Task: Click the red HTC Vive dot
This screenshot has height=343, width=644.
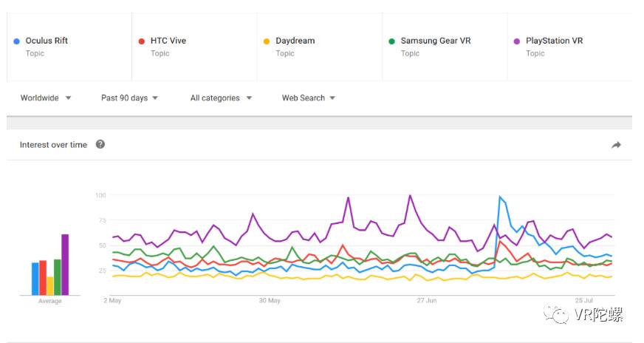Action: (141, 41)
